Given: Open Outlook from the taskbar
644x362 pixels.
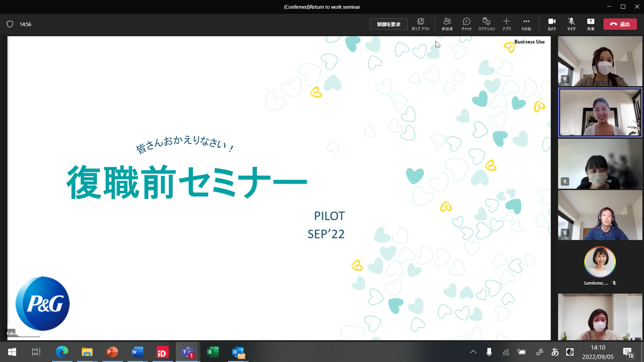Looking at the screenshot, I should pyautogui.click(x=238, y=352).
